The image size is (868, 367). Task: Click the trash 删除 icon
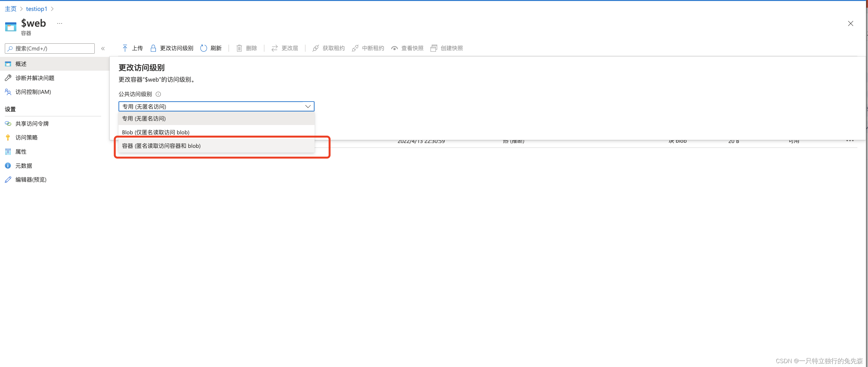pyautogui.click(x=239, y=48)
